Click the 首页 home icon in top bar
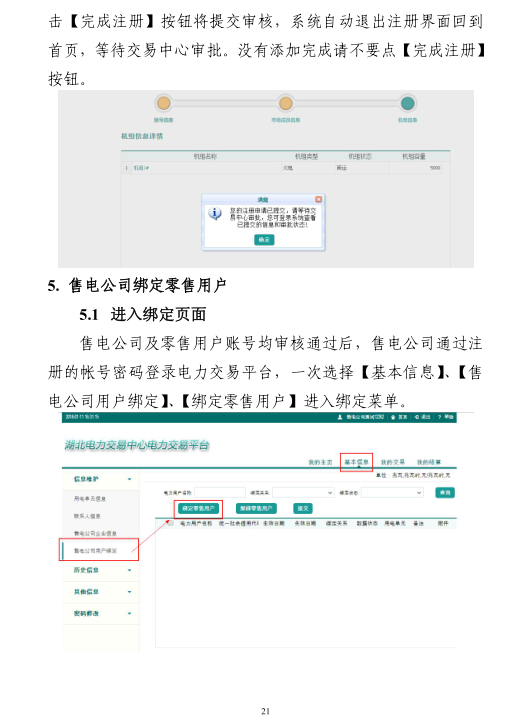The image size is (530, 715). tap(393, 417)
